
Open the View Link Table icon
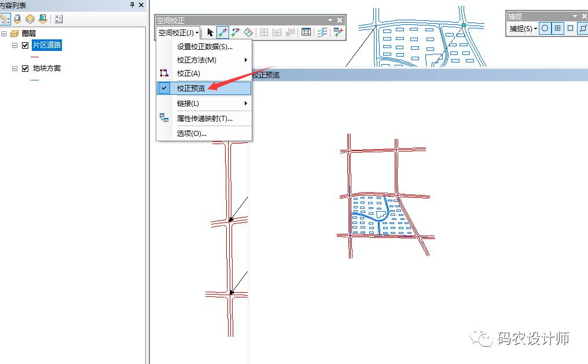point(306,33)
